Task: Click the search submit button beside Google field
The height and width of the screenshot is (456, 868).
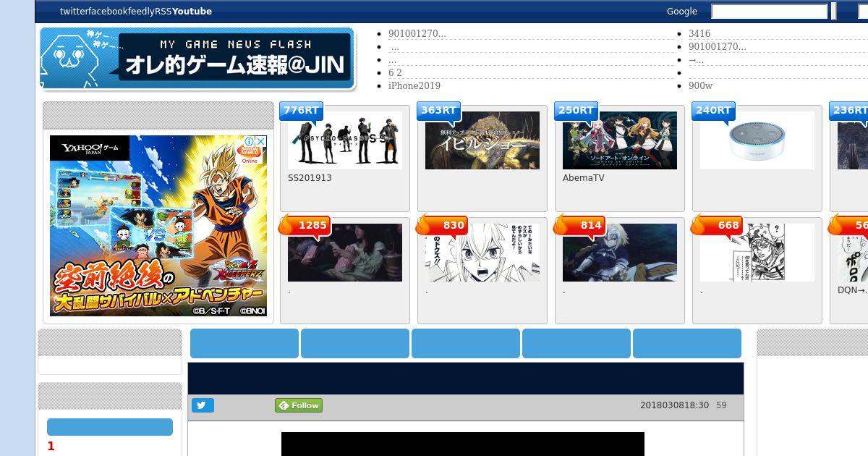Action: (x=833, y=11)
